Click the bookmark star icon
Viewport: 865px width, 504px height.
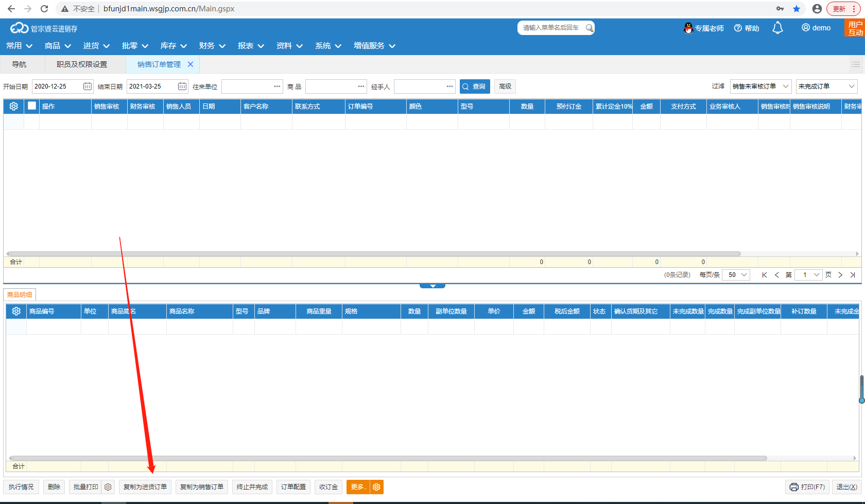coord(797,9)
